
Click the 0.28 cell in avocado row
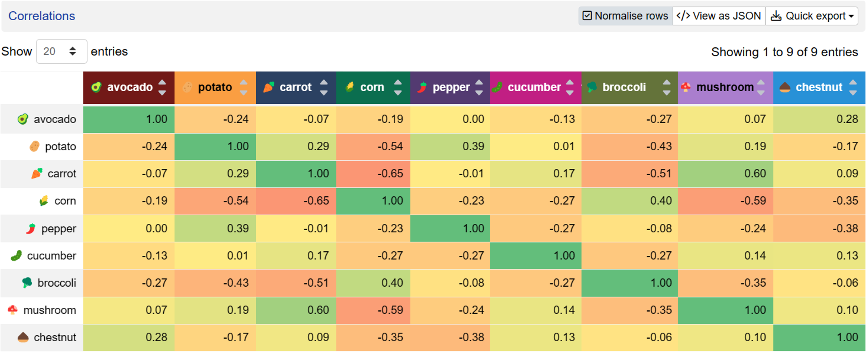pyautogui.click(x=819, y=119)
